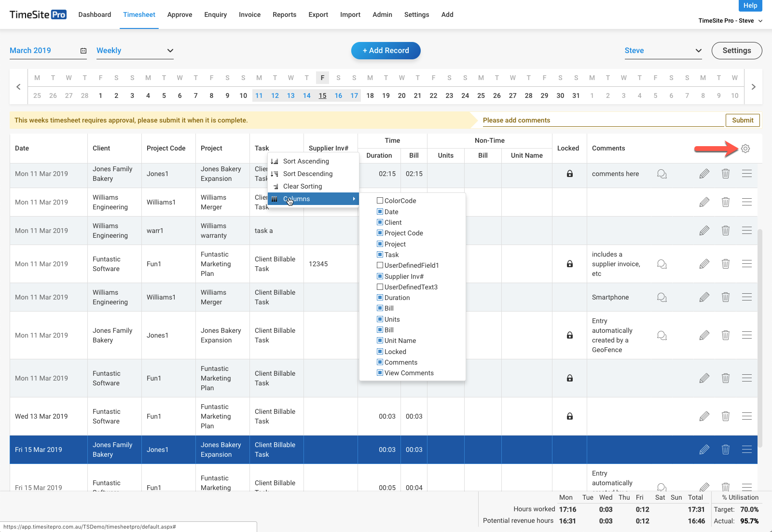This screenshot has width=772, height=532.
Task: Toggle Supplier Inv# column checkbox
Action: 380,276
